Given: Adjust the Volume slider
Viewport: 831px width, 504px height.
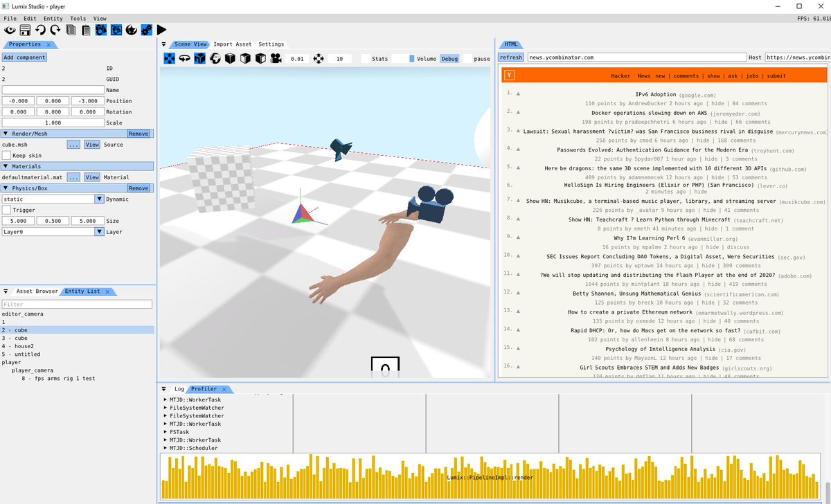Looking at the screenshot, I should (x=403, y=59).
